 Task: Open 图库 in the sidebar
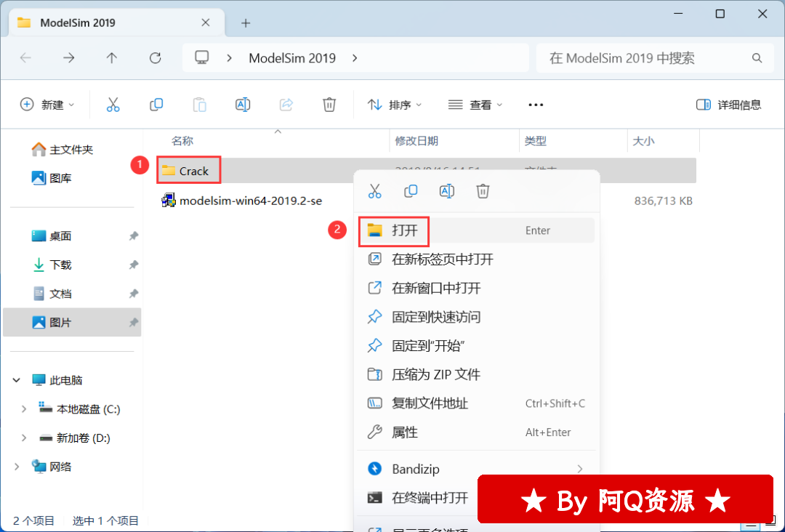(52, 178)
